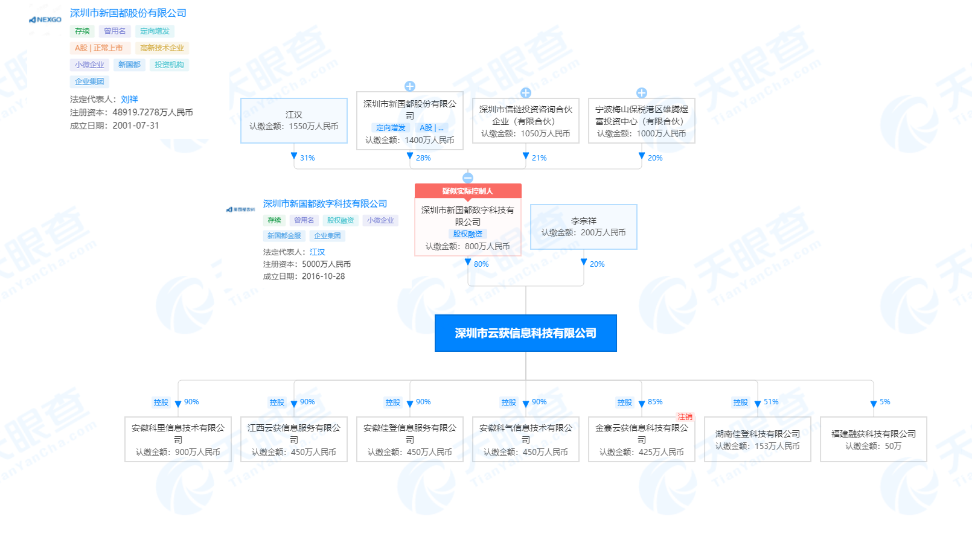
Task: Select central 深圳市云获信息科技有限公司 node
Action: pos(526,333)
